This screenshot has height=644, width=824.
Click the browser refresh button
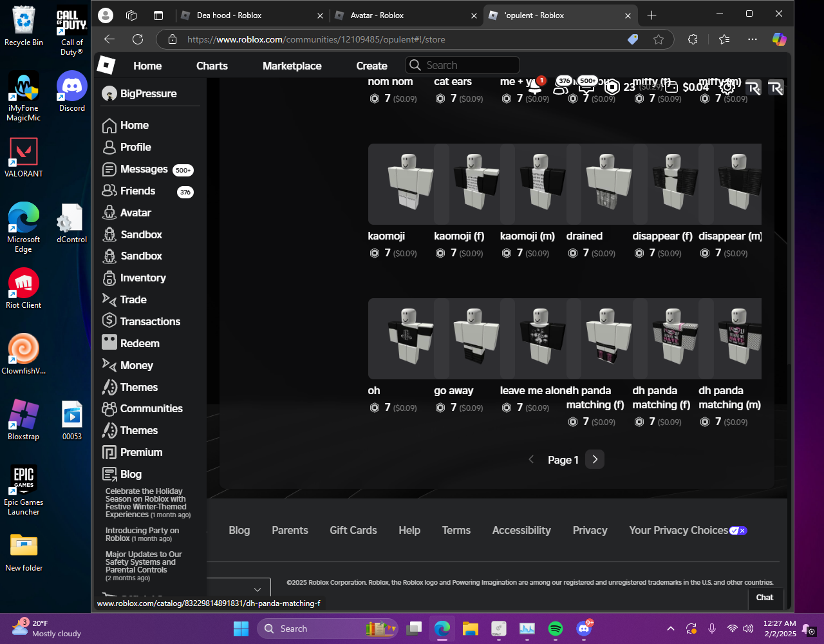pos(138,39)
